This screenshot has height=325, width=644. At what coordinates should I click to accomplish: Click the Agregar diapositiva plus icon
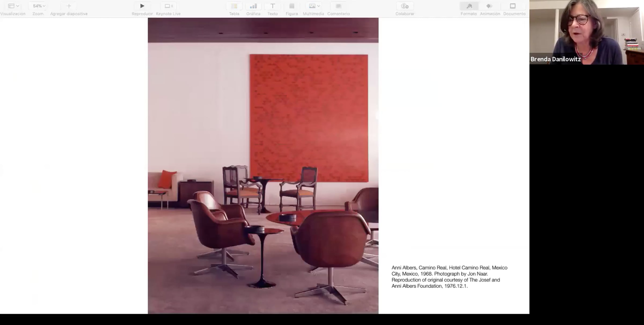pyautogui.click(x=69, y=6)
